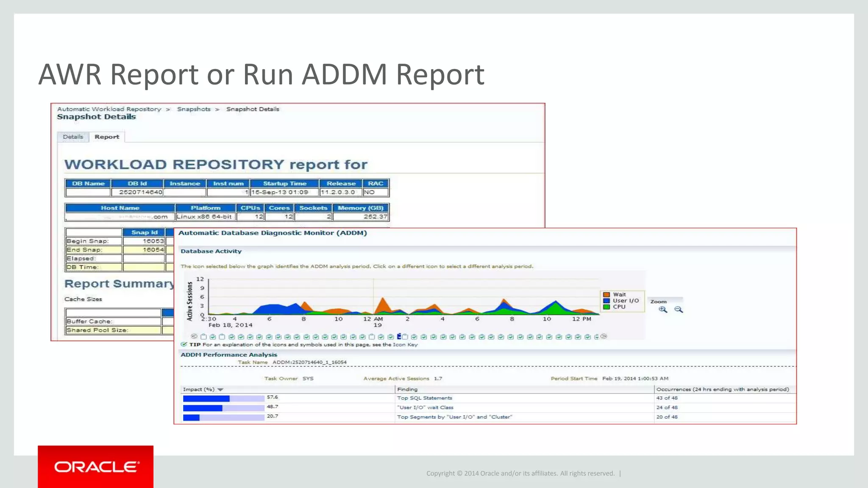Viewport: 868px width, 488px height.
Task: Open the Snapshots breadcrumb link
Action: tap(194, 109)
